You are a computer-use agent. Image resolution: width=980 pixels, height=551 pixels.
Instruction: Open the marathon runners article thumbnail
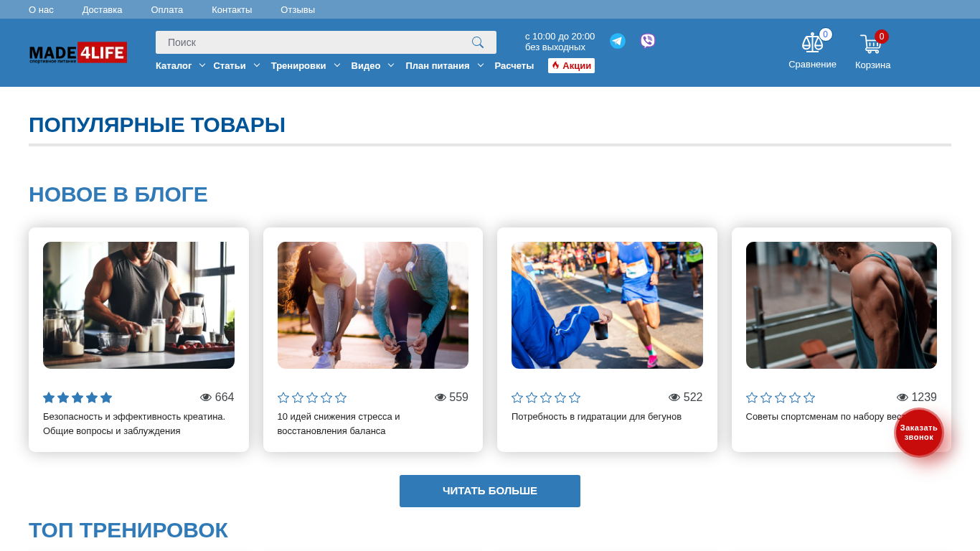pyautogui.click(x=607, y=305)
